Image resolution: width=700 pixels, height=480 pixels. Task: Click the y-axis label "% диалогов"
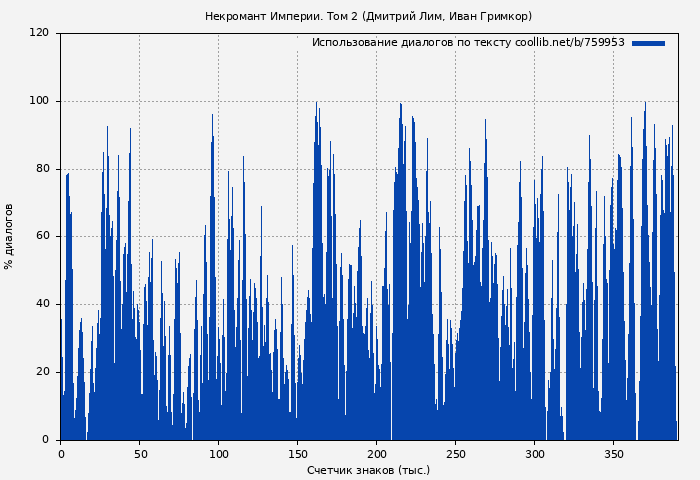coord(9,236)
